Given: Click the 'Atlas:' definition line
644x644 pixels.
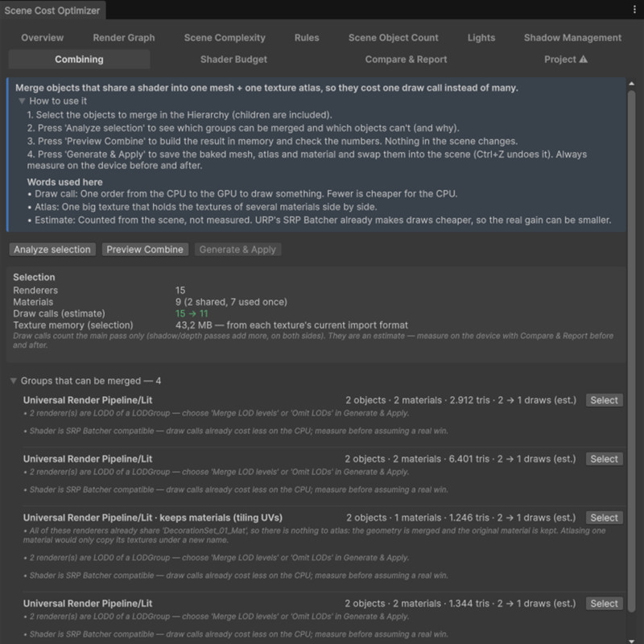Looking at the screenshot, I should click(x=202, y=207).
